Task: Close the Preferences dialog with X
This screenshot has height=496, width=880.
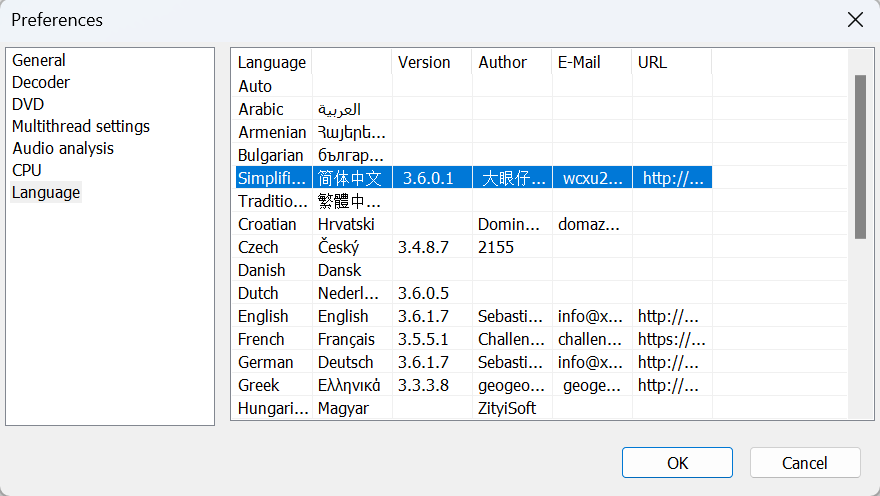Action: point(855,20)
